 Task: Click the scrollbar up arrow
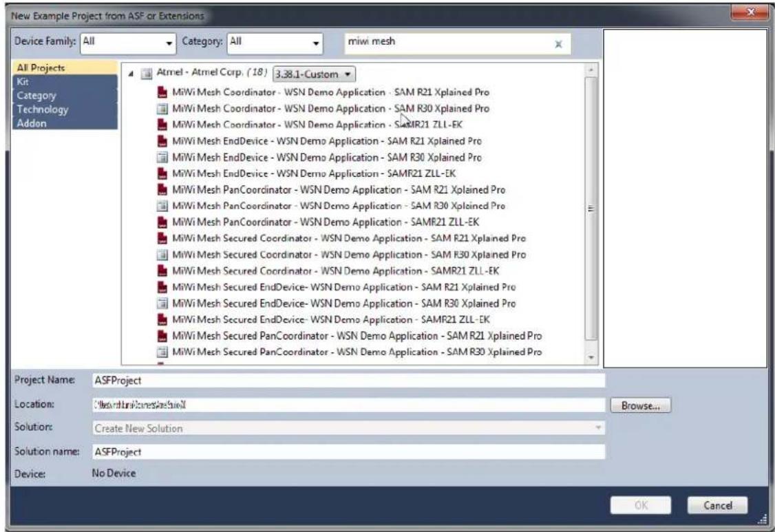591,70
